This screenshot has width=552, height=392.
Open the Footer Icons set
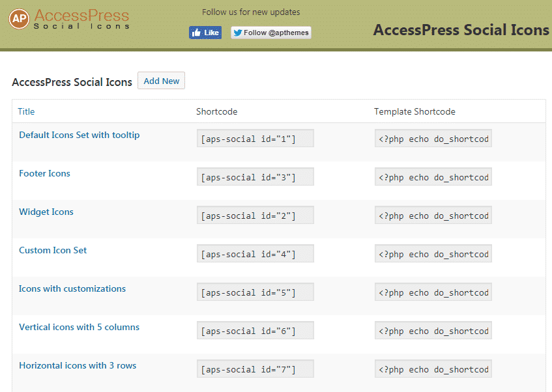coord(44,173)
